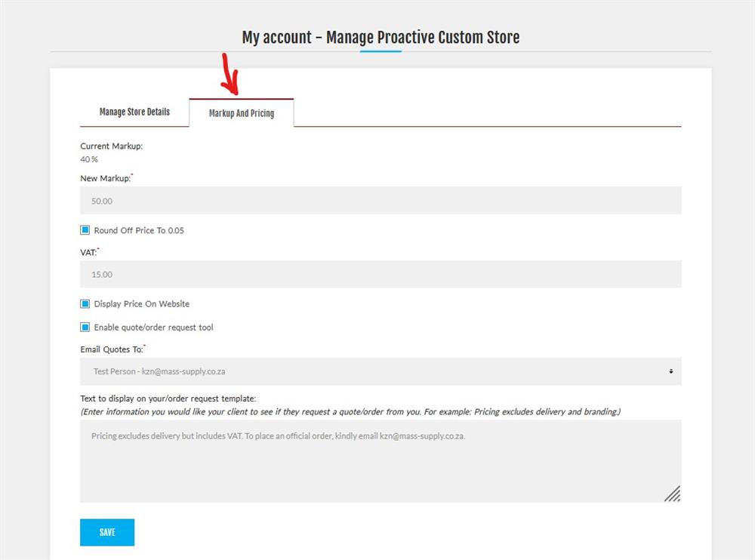The image size is (755, 560).
Task: Click the pricing excludes delivery template text
Action: pyautogui.click(x=277, y=435)
